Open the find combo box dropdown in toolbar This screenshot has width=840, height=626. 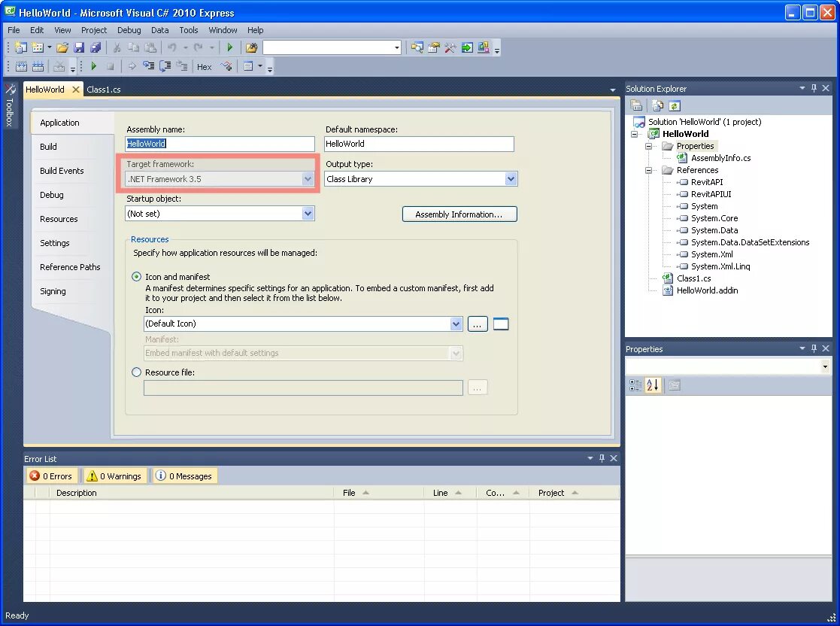coord(397,47)
